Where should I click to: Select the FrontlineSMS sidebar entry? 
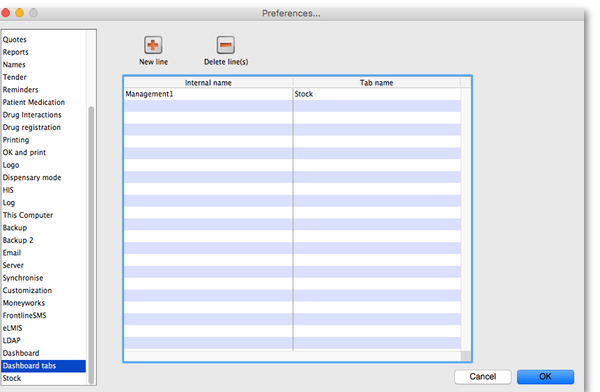pos(24,315)
